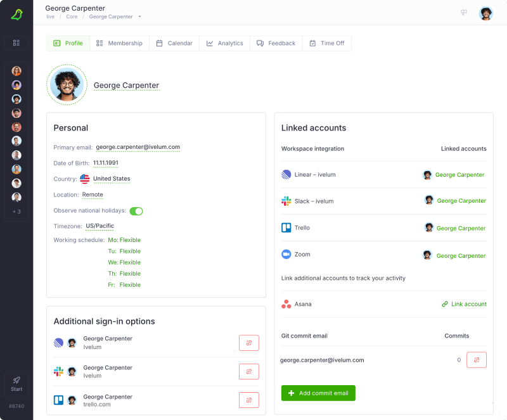Click the Add commit email button
The image size is (507, 420).
coord(318,393)
